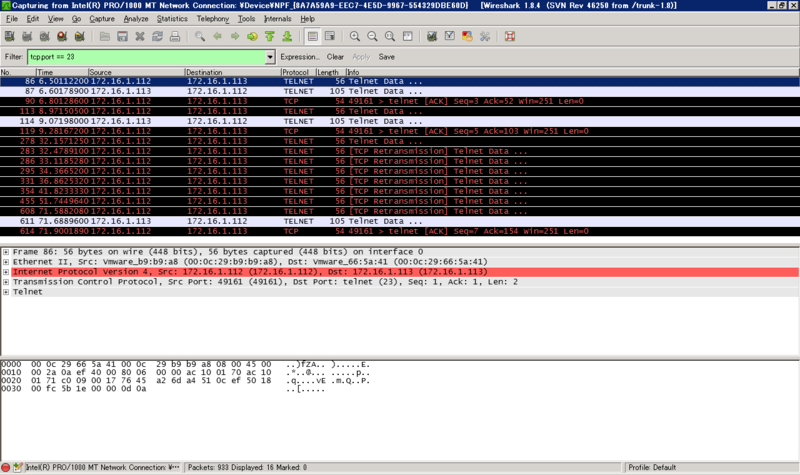The width and height of the screenshot is (800, 475).
Task: Reload the capture file
Action: (157, 36)
